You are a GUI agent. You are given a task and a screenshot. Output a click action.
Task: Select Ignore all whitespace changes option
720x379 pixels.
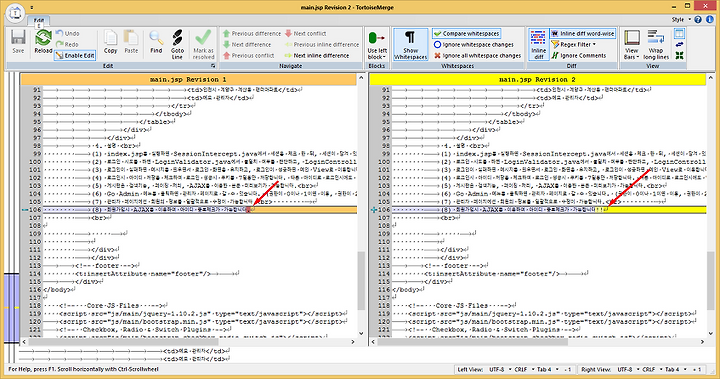(477, 56)
